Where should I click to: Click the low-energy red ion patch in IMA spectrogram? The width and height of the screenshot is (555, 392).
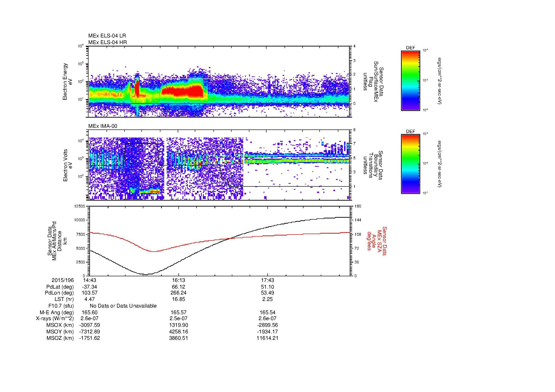coord(155,192)
